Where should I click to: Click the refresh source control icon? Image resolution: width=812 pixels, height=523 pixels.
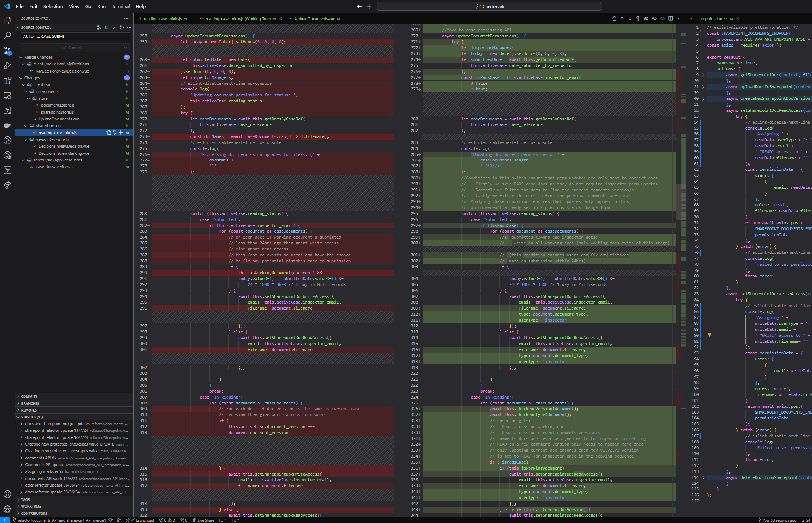click(x=122, y=27)
